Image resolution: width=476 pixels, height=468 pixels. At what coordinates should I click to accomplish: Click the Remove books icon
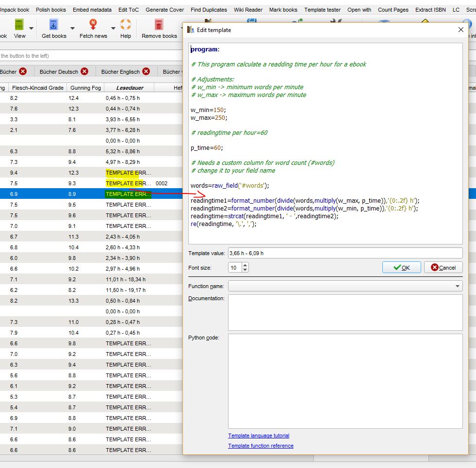[159, 25]
